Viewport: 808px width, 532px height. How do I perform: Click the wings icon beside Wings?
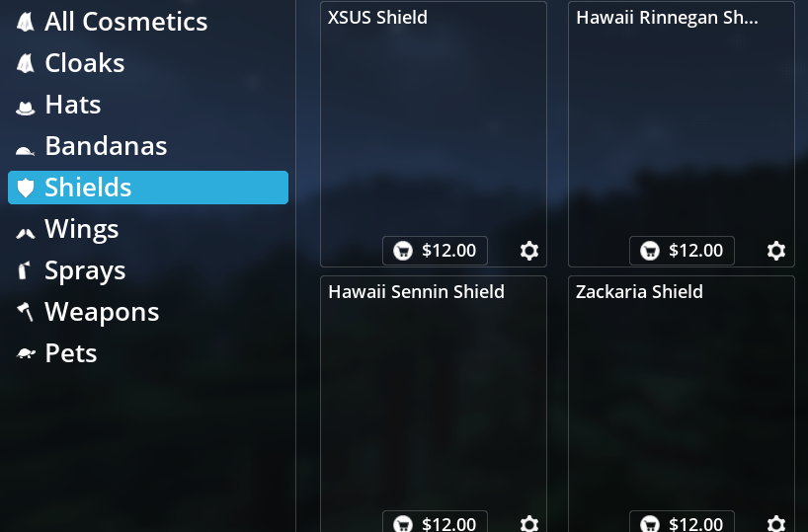[x=26, y=233]
